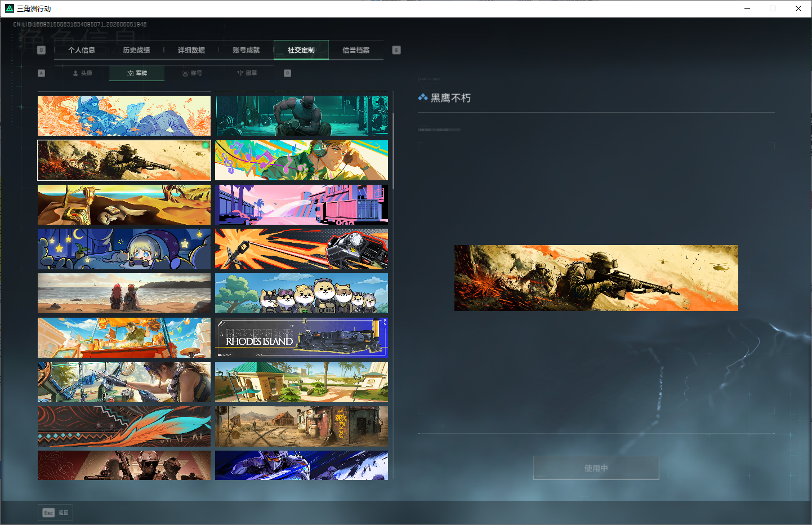Open the 详细数据 tab
Screen dimensions: 812x525
(x=191, y=50)
